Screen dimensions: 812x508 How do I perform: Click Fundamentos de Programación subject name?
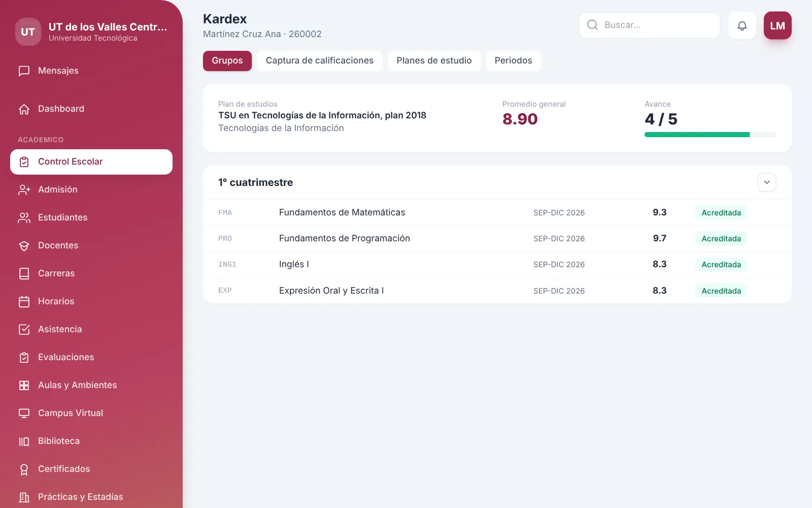coord(345,238)
